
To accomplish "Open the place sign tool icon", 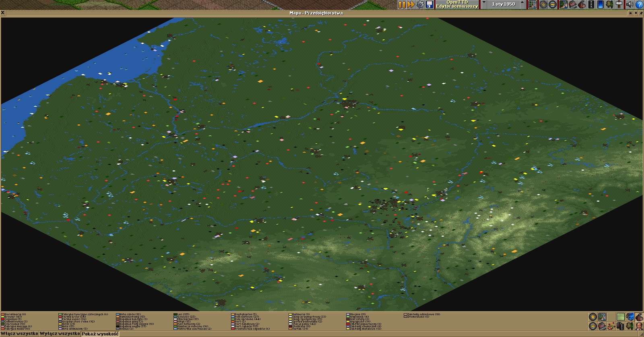I will [619, 4].
